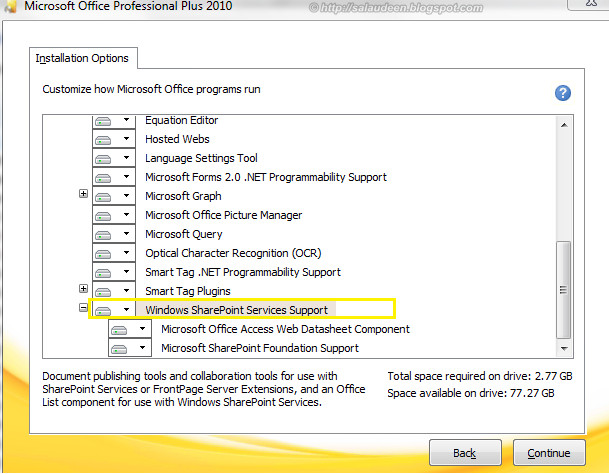Screen dimensions: 609x474
Task: Close the Office setup window
Action: tap(592, 3)
